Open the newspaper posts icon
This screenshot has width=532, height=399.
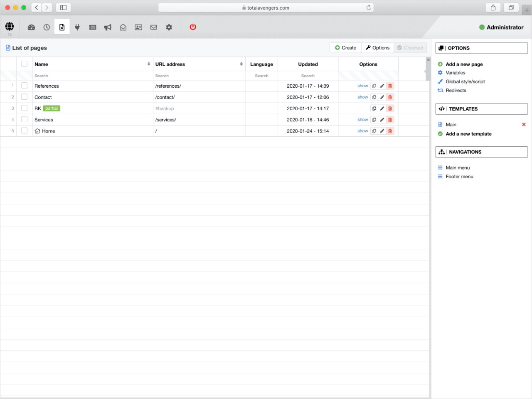tap(93, 27)
